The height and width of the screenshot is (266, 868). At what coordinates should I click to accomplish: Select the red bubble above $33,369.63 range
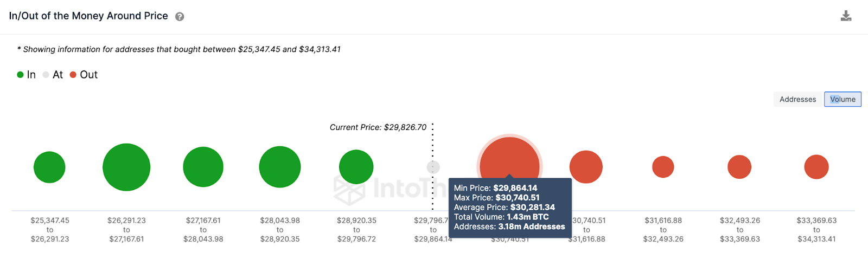click(816, 167)
